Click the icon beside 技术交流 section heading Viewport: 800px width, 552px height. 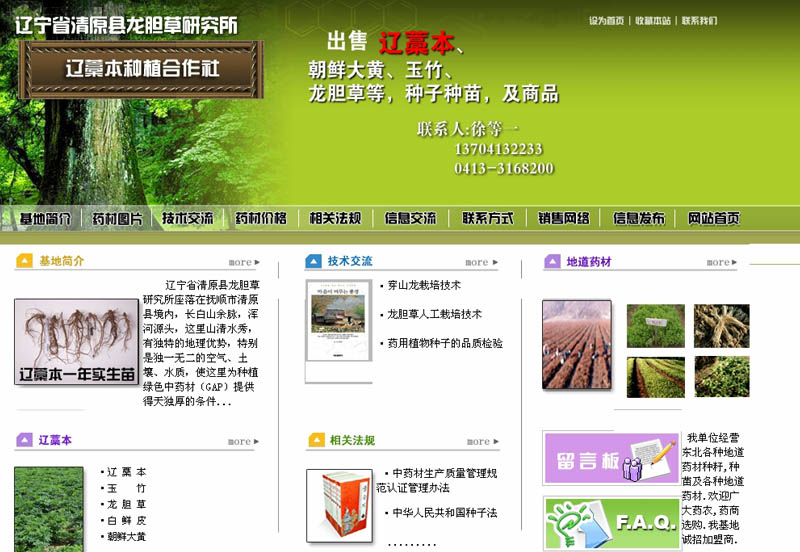(x=314, y=262)
